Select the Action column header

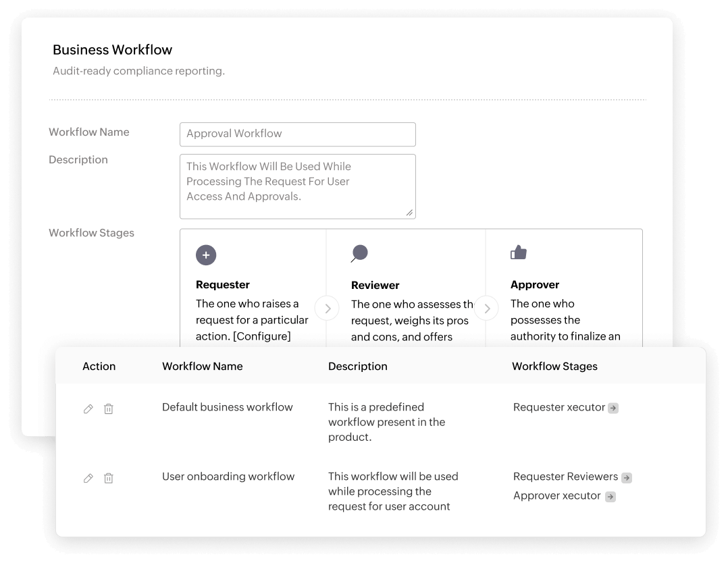click(99, 366)
